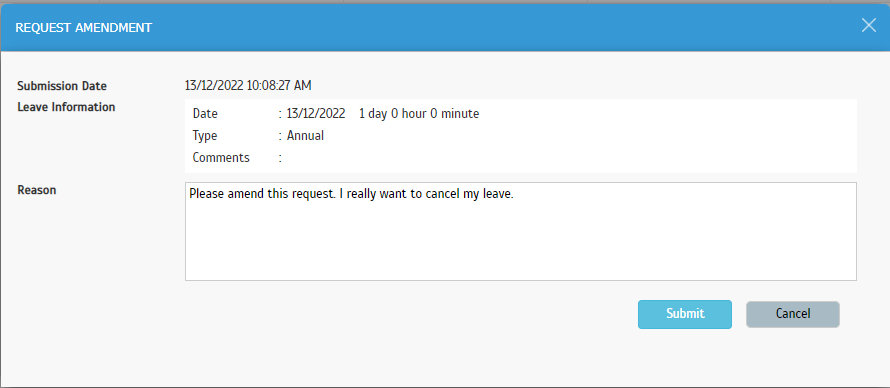Click the Reason field label
The height and width of the screenshot is (388, 890).
(x=37, y=190)
